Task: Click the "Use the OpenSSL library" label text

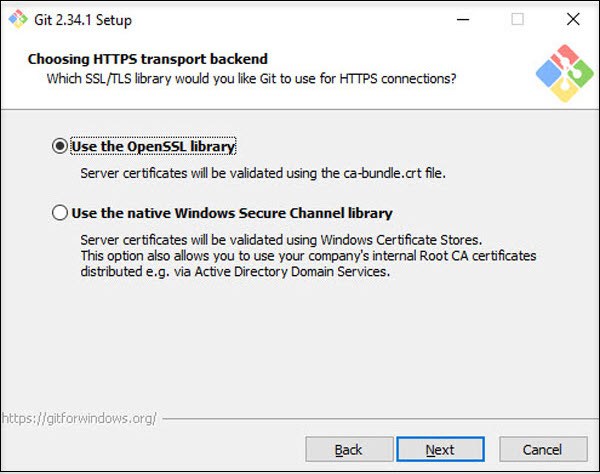Action: click(153, 147)
